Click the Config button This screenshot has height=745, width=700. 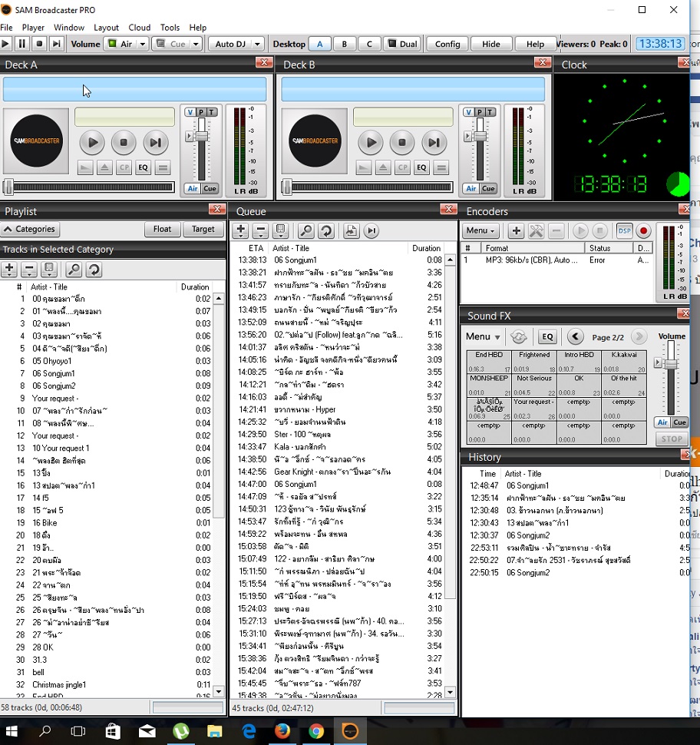point(447,45)
